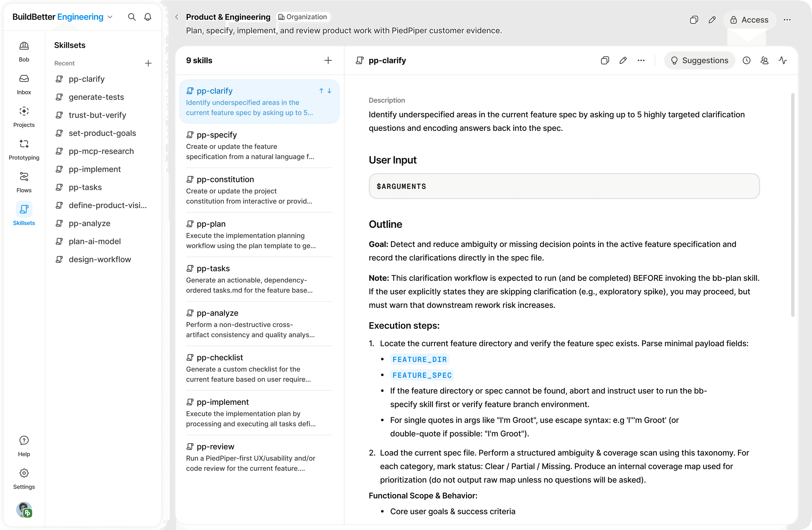Click the user avatar at bottom left
The width and height of the screenshot is (812, 530).
[x=24, y=510]
